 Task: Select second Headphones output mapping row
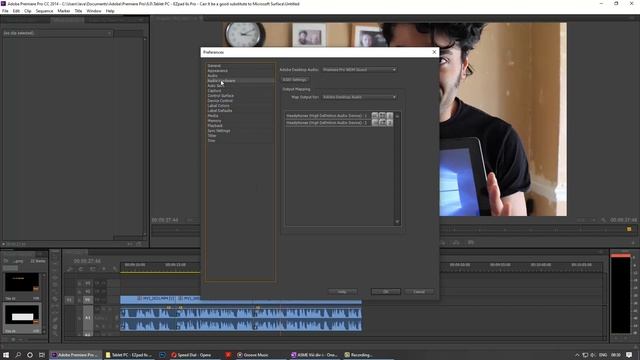339,122
